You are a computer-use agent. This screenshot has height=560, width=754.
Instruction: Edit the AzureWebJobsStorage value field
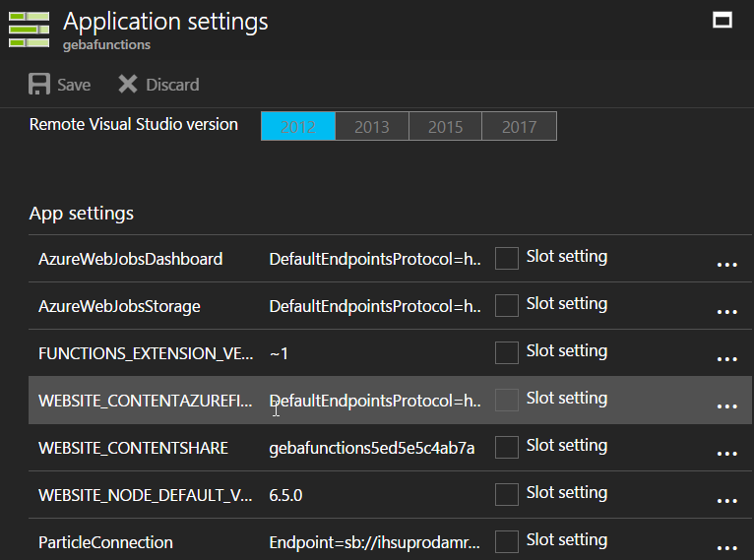pos(375,306)
